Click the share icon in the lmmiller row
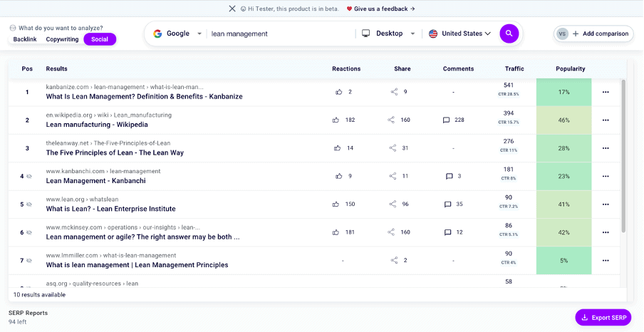Viewport: 644px width, 332px height. 394,260
